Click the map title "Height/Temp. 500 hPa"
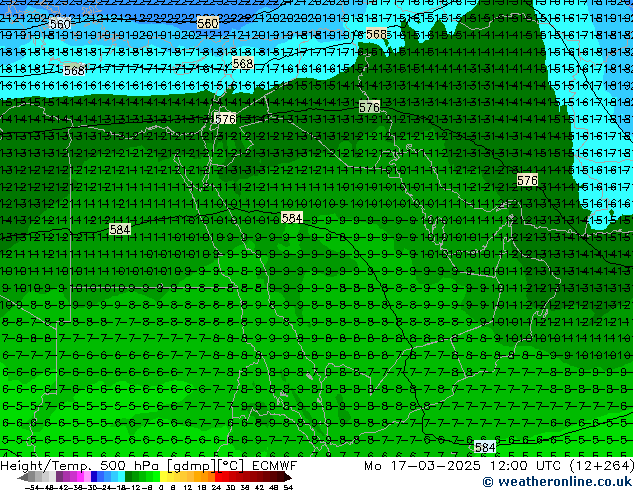The image size is (634, 490). [81, 466]
